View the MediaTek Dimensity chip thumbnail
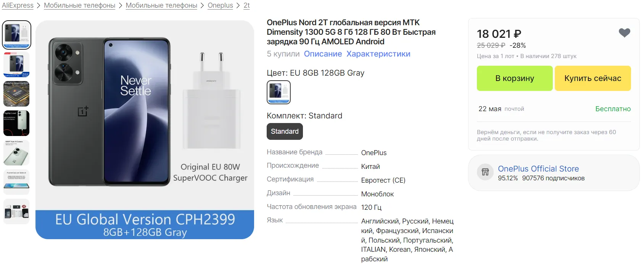 [x=16, y=94]
